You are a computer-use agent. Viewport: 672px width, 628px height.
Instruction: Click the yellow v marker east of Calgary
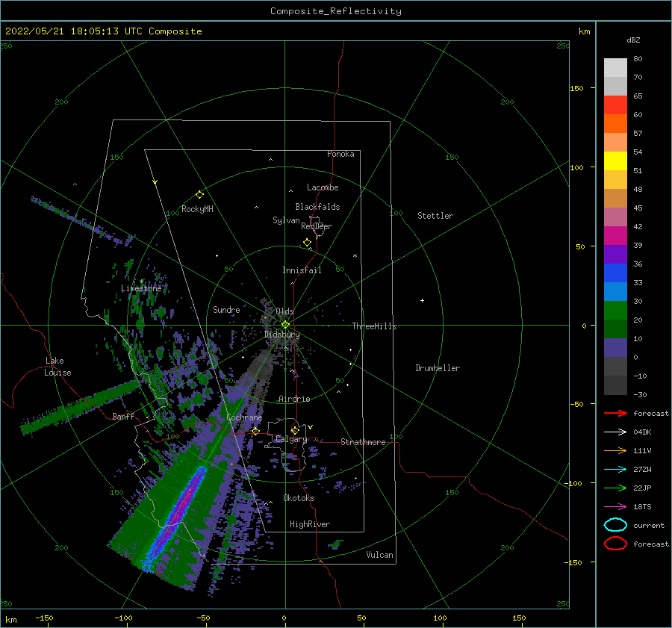[x=311, y=427]
